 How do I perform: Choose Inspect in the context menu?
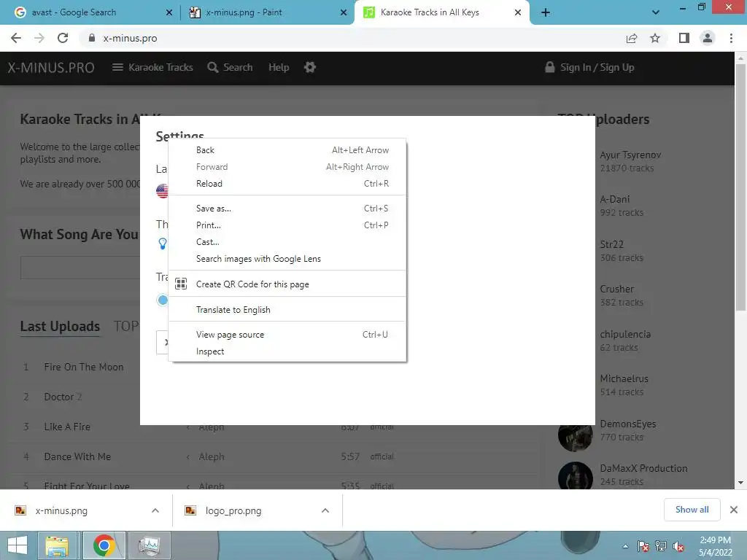[287, 351]
